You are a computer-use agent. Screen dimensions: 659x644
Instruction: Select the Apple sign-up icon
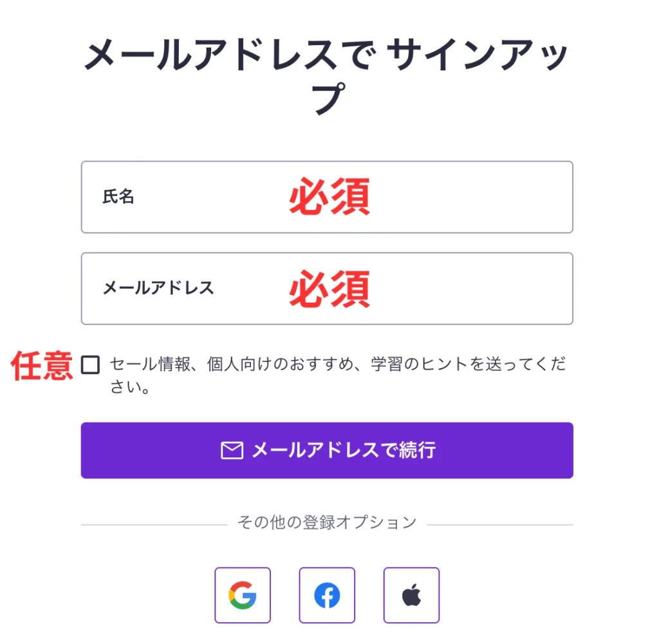(x=411, y=595)
